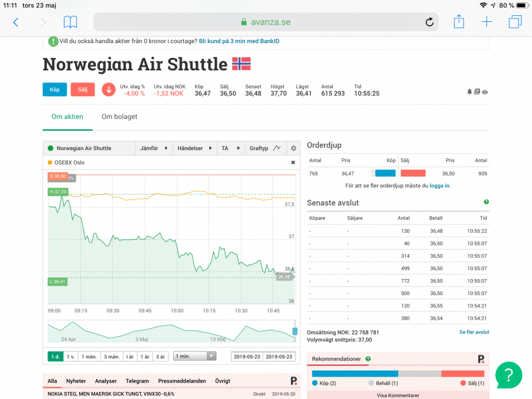
Task: Grab the blue range slider handle
Action: (x=295, y=331)
